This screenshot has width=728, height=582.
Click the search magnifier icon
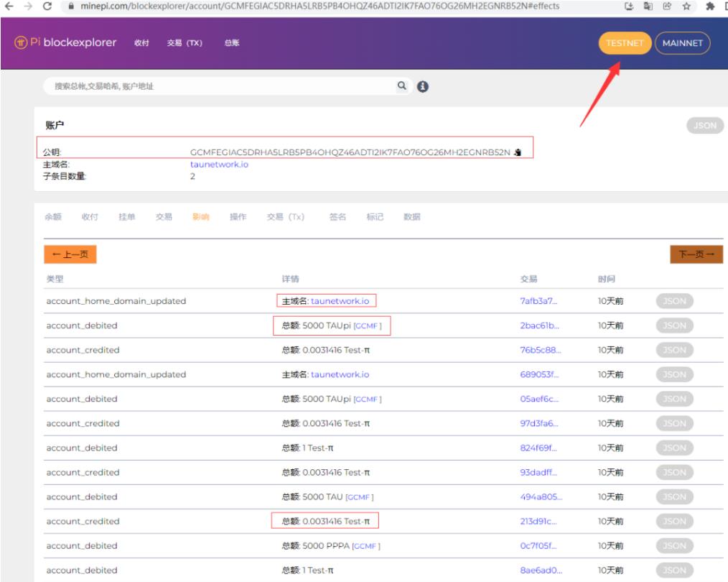(401, 86)
